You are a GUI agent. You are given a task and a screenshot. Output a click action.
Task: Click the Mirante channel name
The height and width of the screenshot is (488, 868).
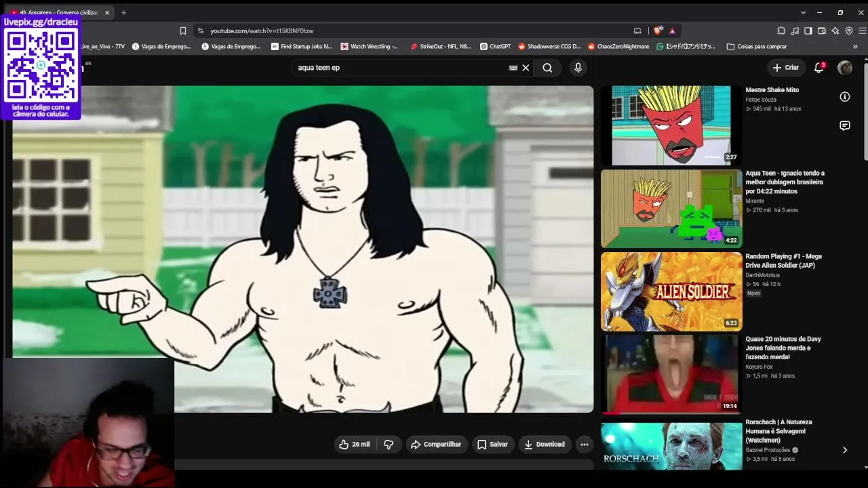point(755,201)
